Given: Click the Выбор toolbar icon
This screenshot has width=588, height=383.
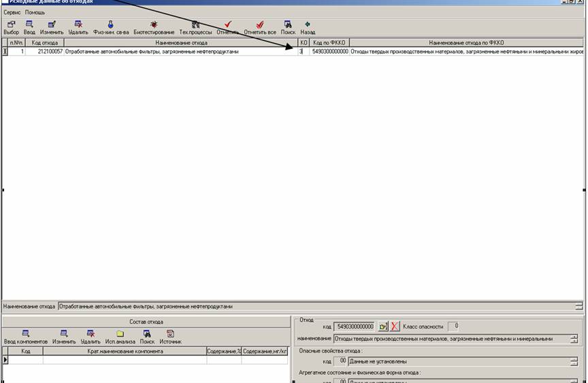Looking at the screenshot, I should [11, 24].
